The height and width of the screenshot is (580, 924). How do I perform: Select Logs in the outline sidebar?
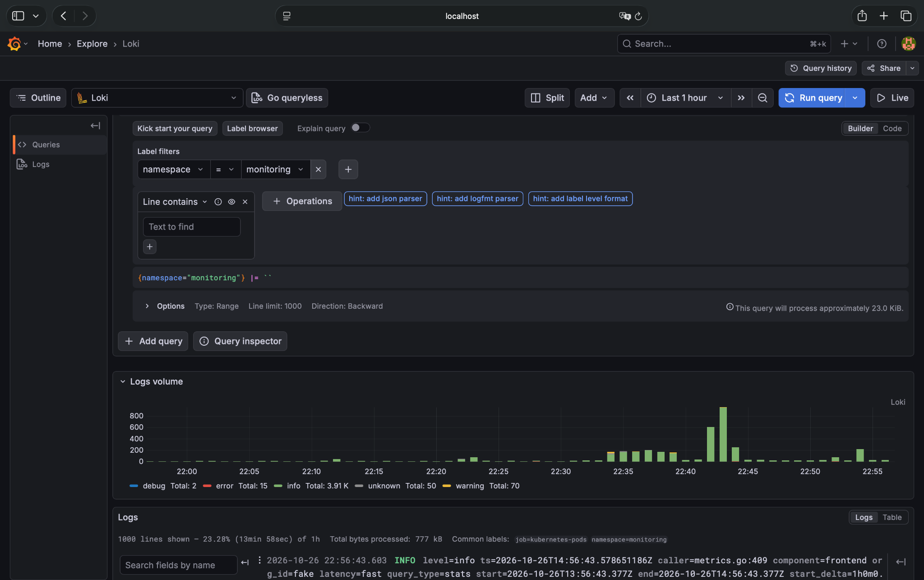(60, 164)
